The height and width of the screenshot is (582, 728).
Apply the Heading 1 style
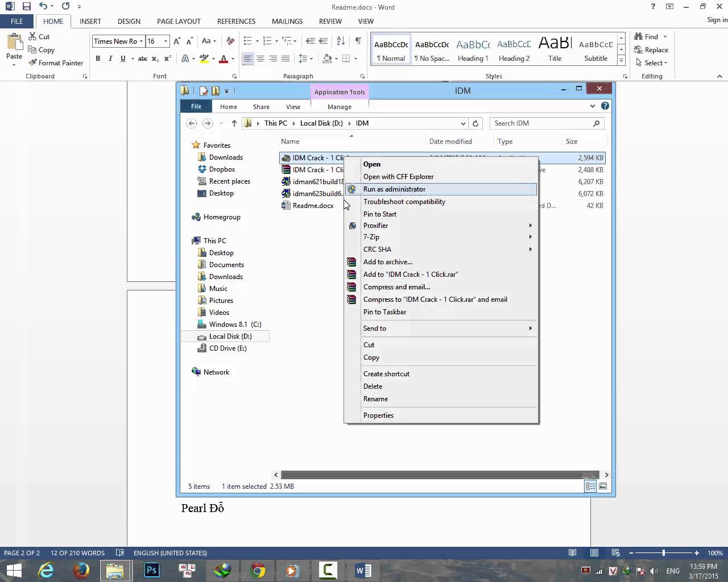(x=473, y=50)
